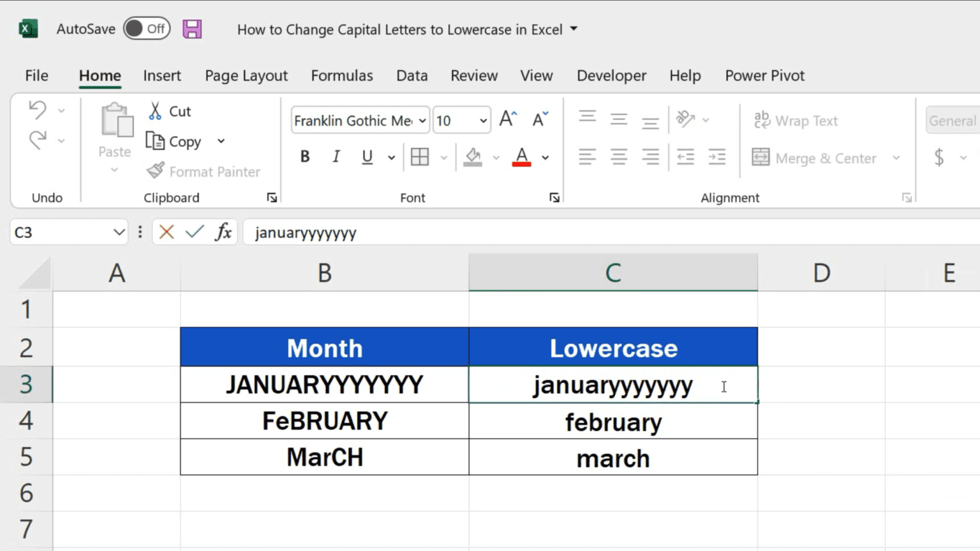Viewport: 980px width, 551px height.
Task: Open the font size dropdown
Action: click(x=482, y=120)
